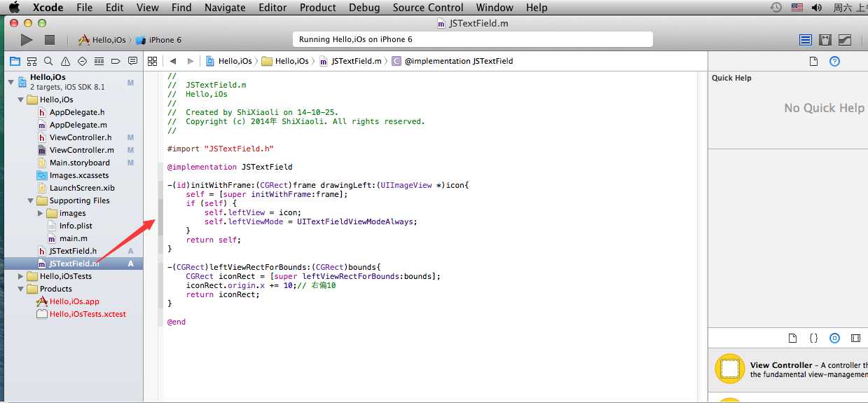This screenshot has height=403, width=868.
Task: Open the input source flag menu
Action: coord(797,8)
